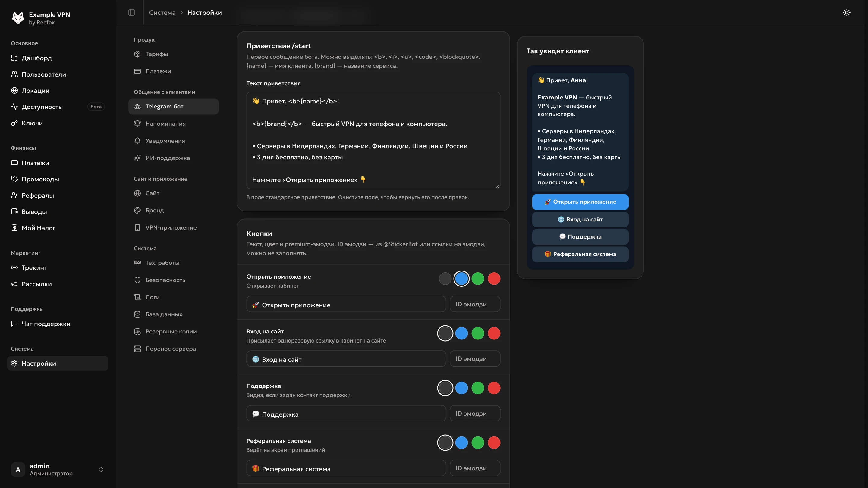Open the Перенос сервера section

click(174, 349)
